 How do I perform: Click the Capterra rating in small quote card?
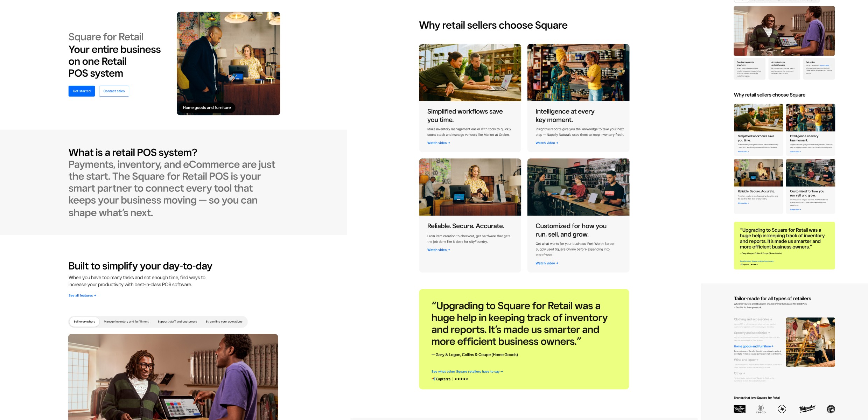[x=748, y=265]
